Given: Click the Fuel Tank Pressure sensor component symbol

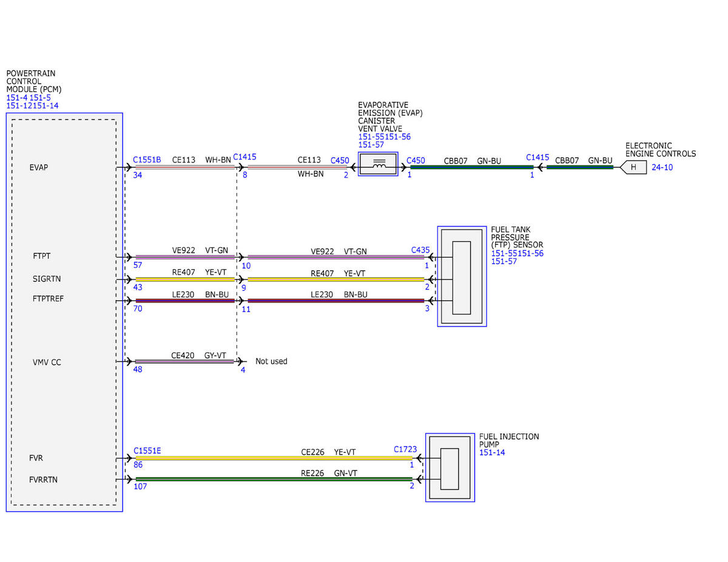Looking at the screenshot, I should pyautogui.click(x=462, y=276).
